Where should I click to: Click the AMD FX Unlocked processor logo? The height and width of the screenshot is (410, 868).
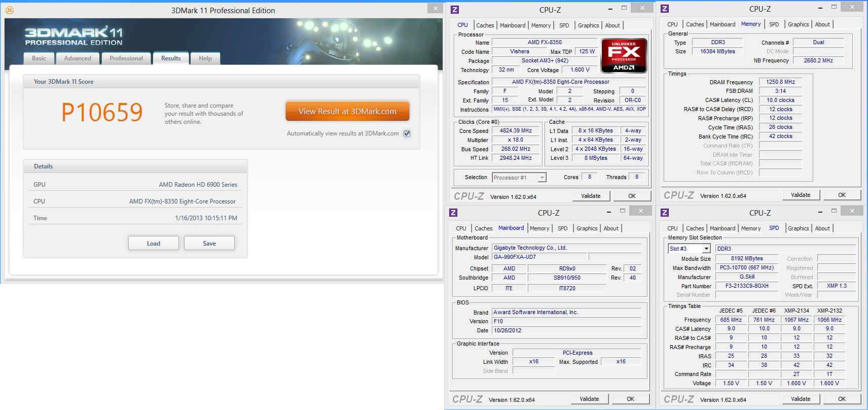tap(624, 56)
